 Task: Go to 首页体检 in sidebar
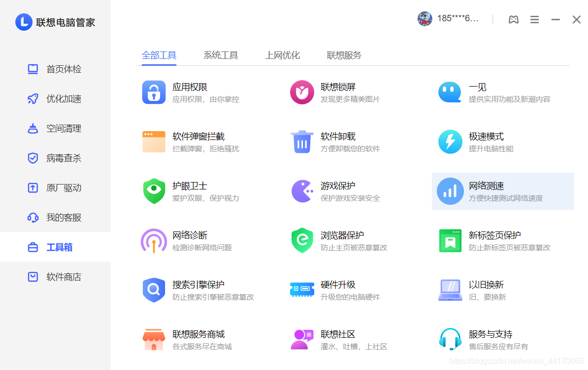tap(55, 69)
